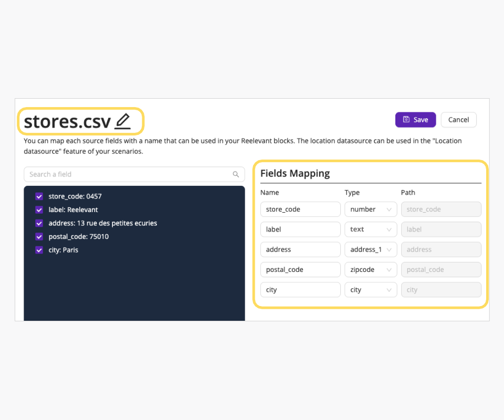Click the Fields Mapping heading
The image size is (504, 420).
pos(295,173)
